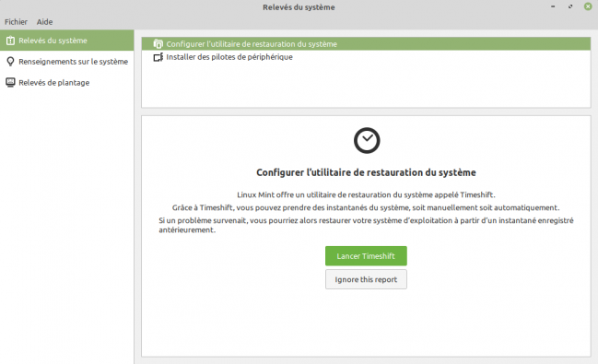The height and width of the screenshot is (364, 598).
Task: Click the Relevés du système sidebar icon
Action: 11,41
